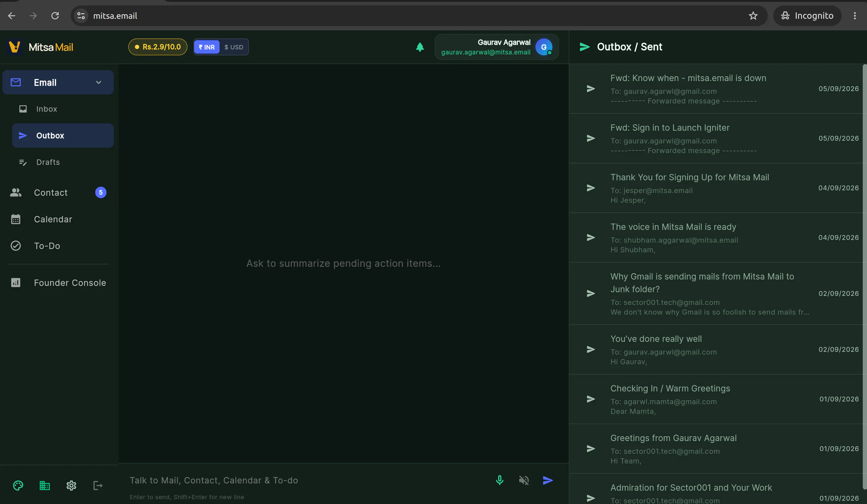Open Gaurav Agarwal account menu
Image resolution: width=867 pixels, height=504 pixels.
tap(496, 47)
